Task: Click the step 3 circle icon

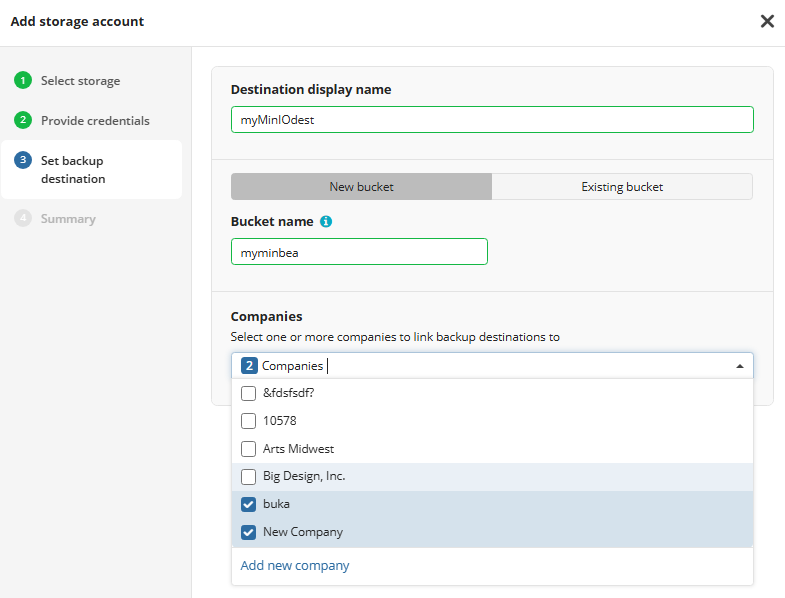Action: (x=23, y=161)
